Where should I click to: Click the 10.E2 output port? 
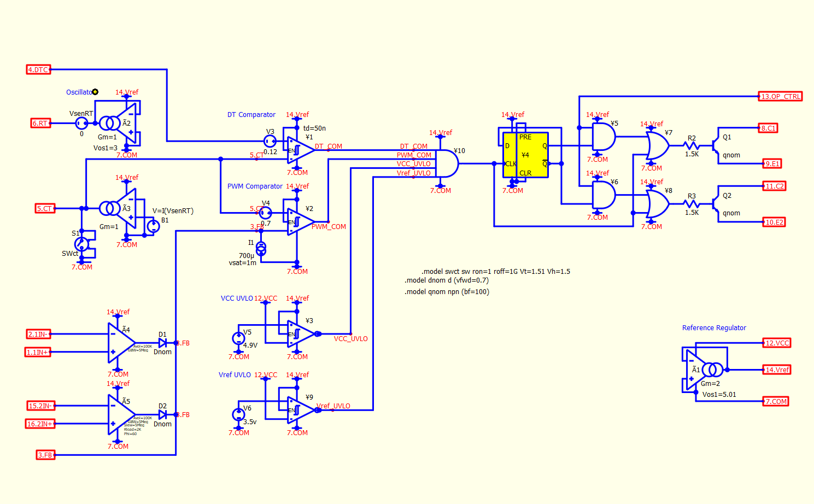click(774, 222)
